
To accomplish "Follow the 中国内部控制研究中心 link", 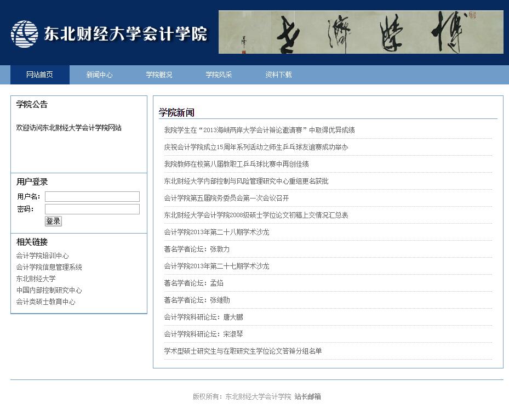I will coord(49,290).
